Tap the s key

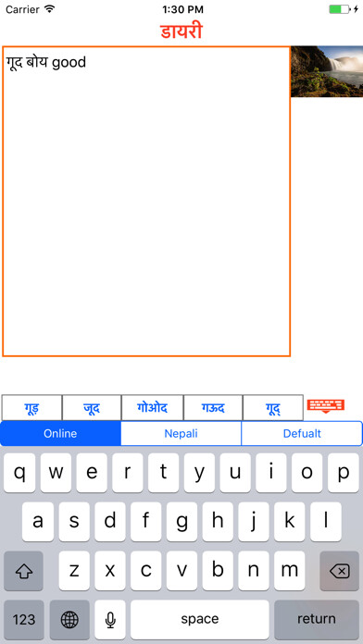(74, 522)
